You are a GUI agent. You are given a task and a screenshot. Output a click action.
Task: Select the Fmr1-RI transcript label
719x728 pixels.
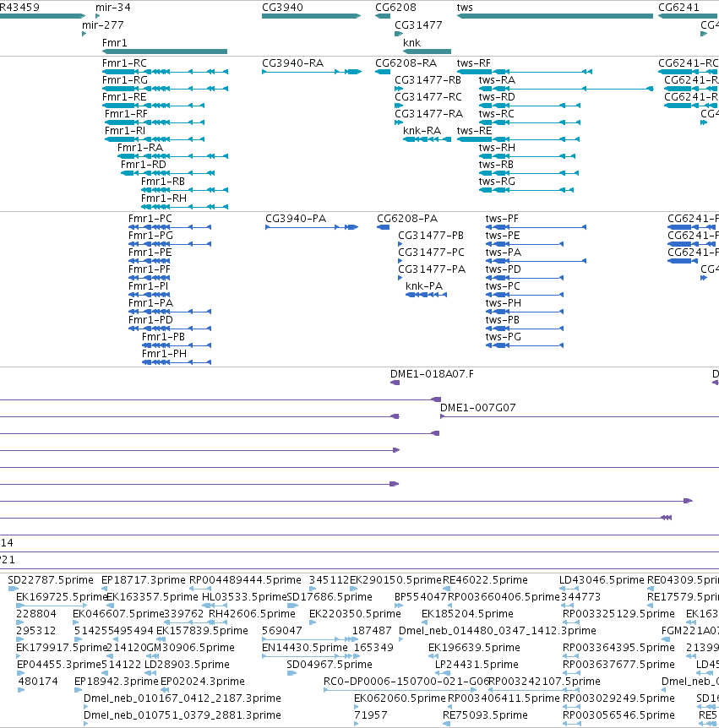click(x=125, y=131)
